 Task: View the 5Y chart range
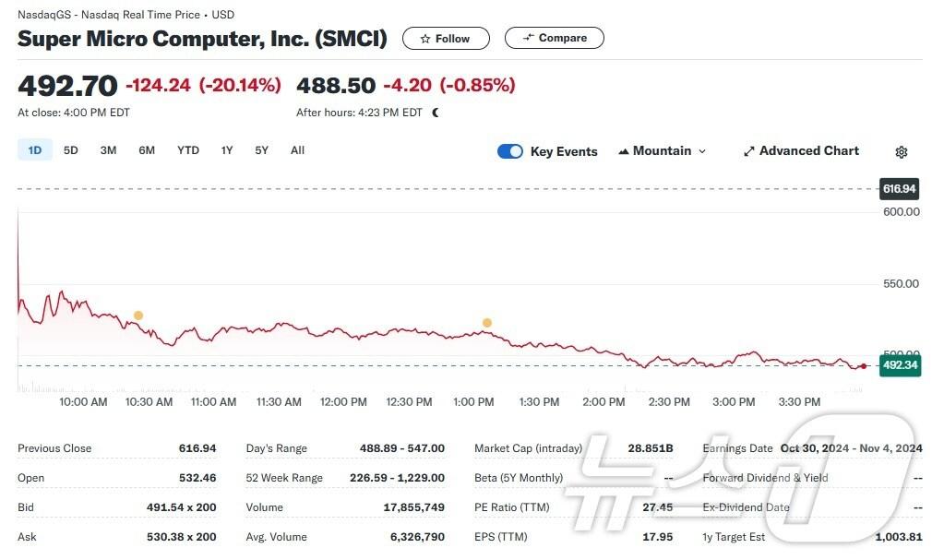click(262, 150)
